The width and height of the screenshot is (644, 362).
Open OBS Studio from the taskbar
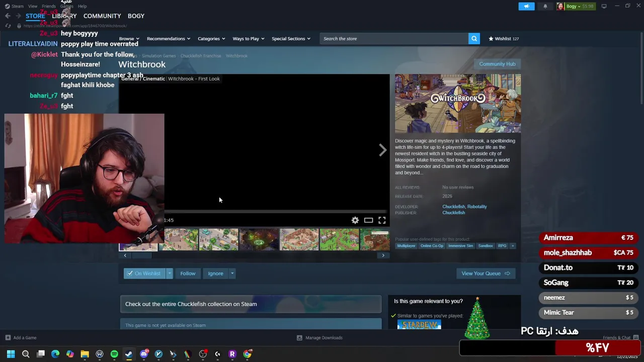[x=203, y=354]
